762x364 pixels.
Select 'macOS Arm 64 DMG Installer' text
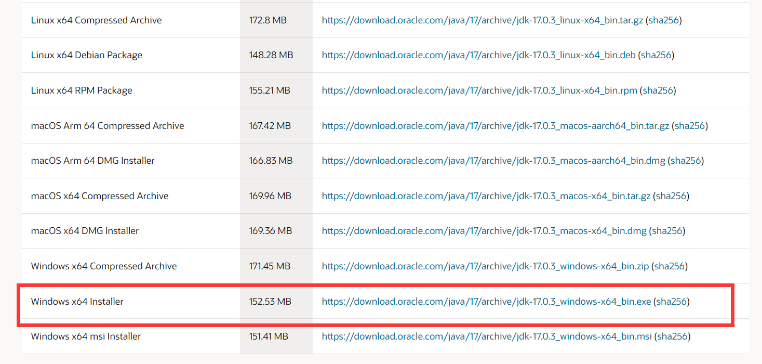coord(92,161)
